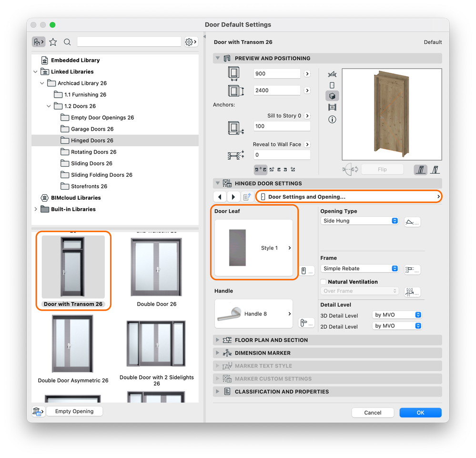Open opening angle settings icon
476x458 pixels.
412,222
